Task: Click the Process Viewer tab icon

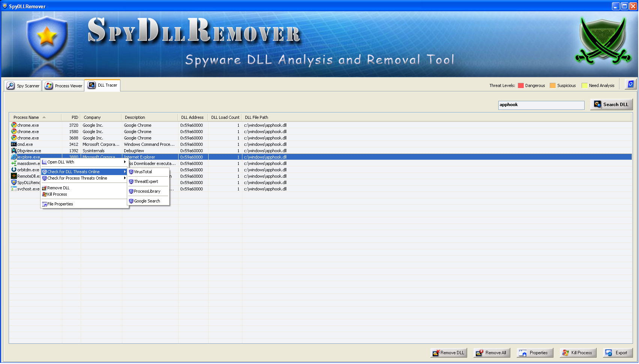Action: 49,86
